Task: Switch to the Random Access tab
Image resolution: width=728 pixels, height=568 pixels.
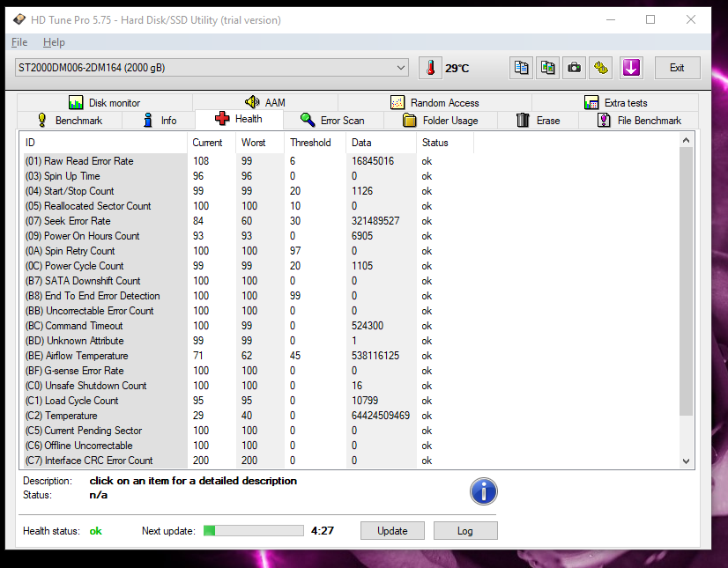Action: 435,102
